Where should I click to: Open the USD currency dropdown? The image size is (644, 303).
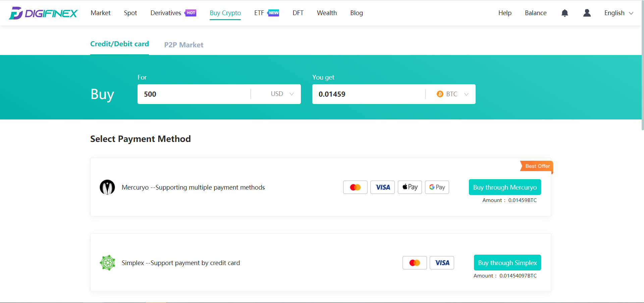click(282, 94)
